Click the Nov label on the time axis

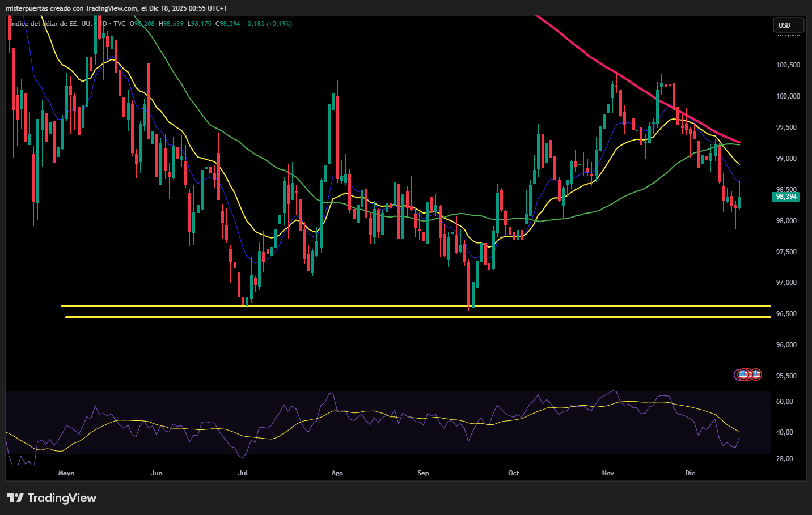pyautogui.click(x=608, y=473)
